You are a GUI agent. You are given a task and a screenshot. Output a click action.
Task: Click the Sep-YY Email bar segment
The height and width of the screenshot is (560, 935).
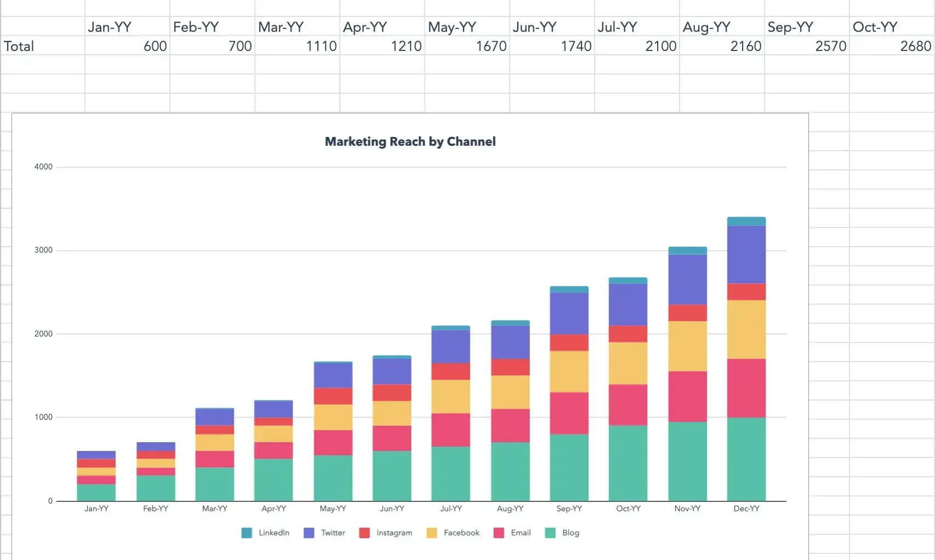pyautogui.click(x=569, y=413)
